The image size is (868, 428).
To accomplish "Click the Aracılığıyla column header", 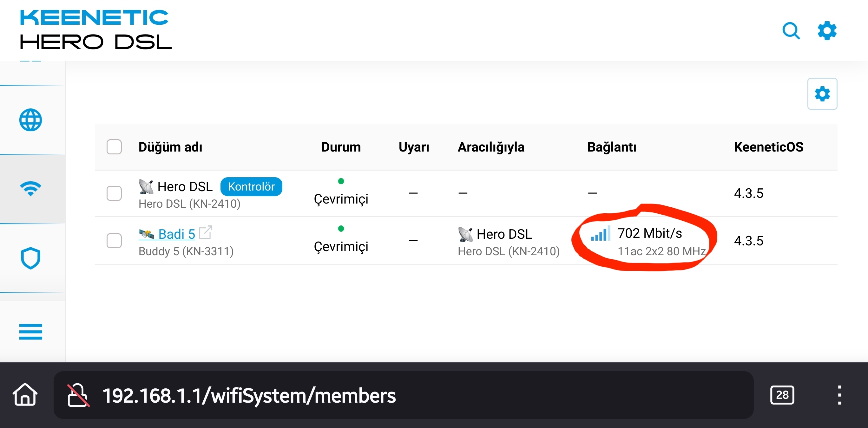I will coord(490,147).
